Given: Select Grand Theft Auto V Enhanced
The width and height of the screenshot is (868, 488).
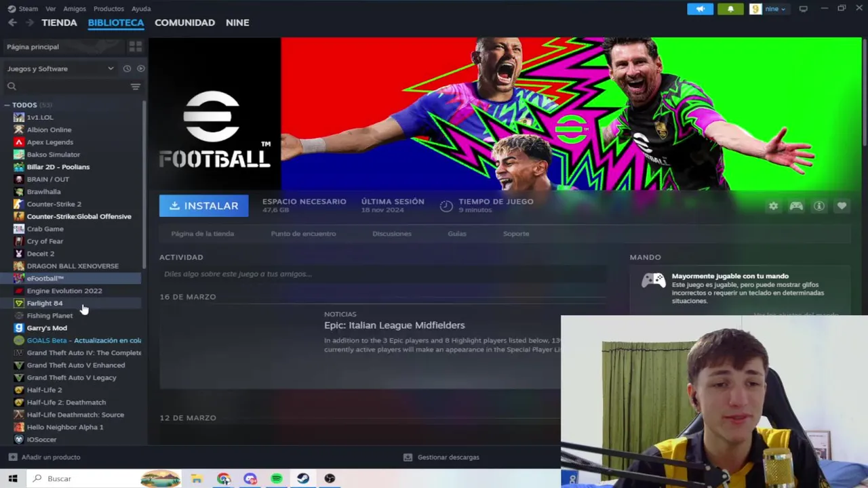Looking at the screenshot, I should (76, 365).
